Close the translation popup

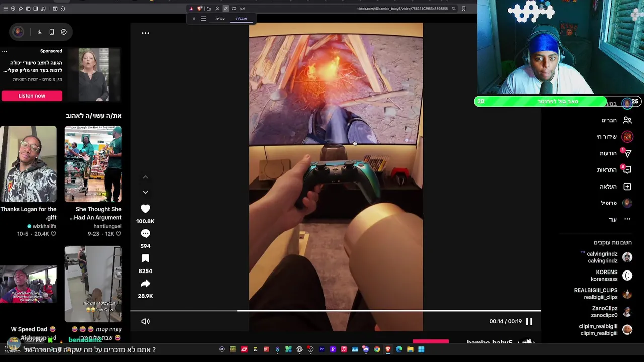tap(194, 19)
